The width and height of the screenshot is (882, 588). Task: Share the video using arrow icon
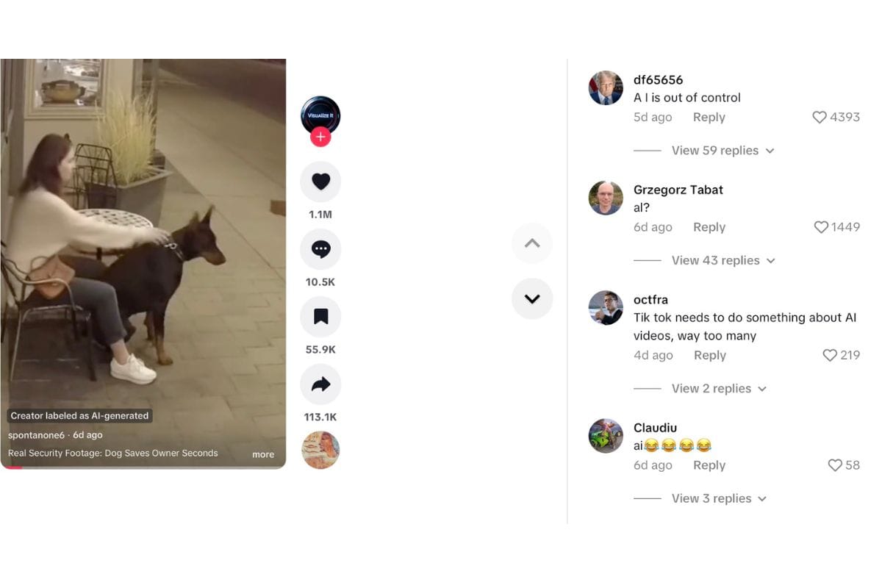click(x=320, y=384)
